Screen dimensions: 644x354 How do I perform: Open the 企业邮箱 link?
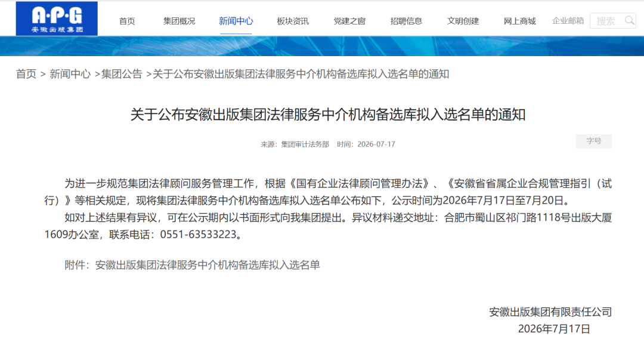pos(568,20)
